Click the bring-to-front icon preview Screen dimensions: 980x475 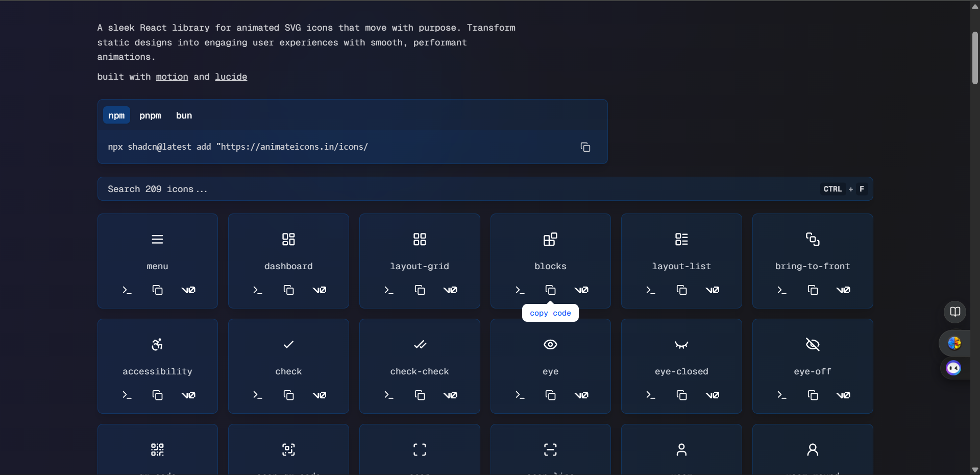click(x=812, y=239)
